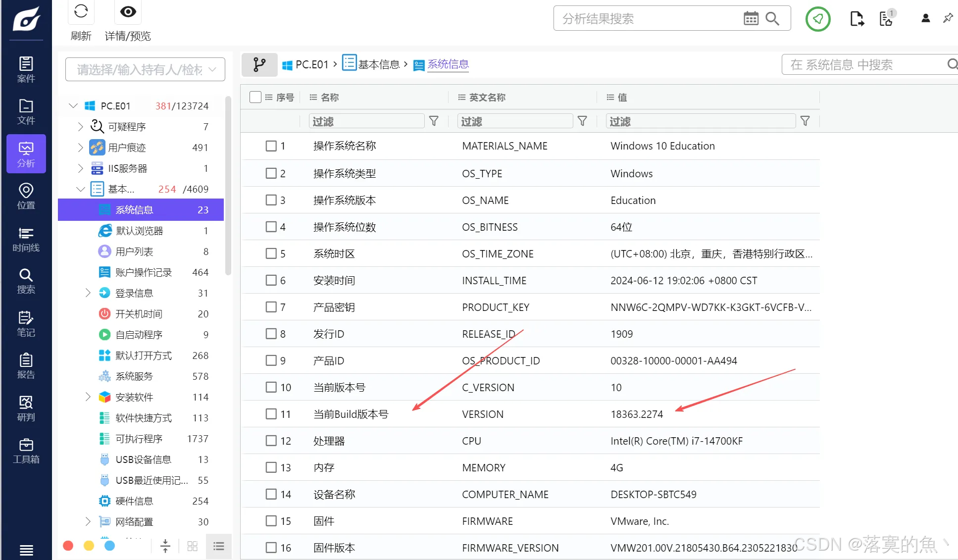Image resolution: width=958 pixels, height=560 pixels.
Task: Open the 工具箱 sidebar section
Action: (x=26, y=451)
